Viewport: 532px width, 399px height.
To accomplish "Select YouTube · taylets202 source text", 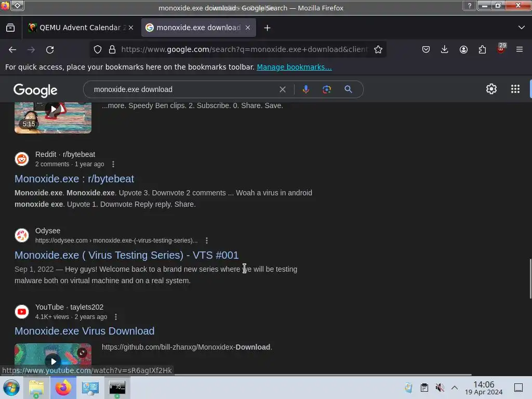I will (69, 307).
